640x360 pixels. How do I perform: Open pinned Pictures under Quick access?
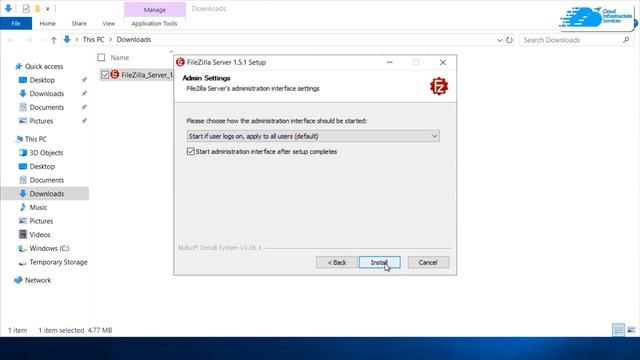41,121
